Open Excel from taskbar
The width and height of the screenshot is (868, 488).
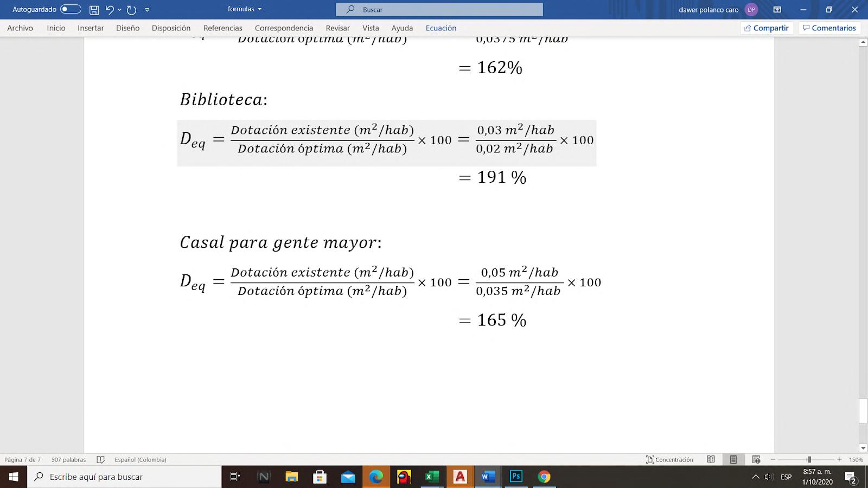tap(432, 477)
